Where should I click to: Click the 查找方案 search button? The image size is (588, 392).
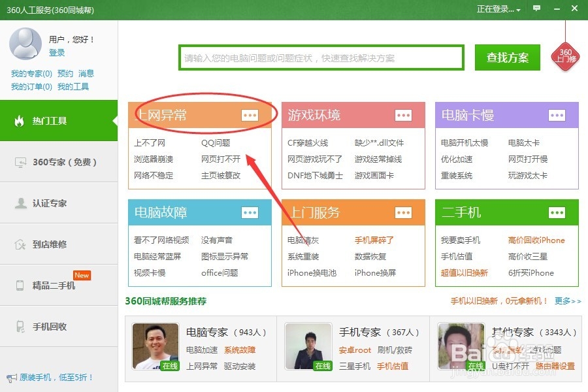508,57
